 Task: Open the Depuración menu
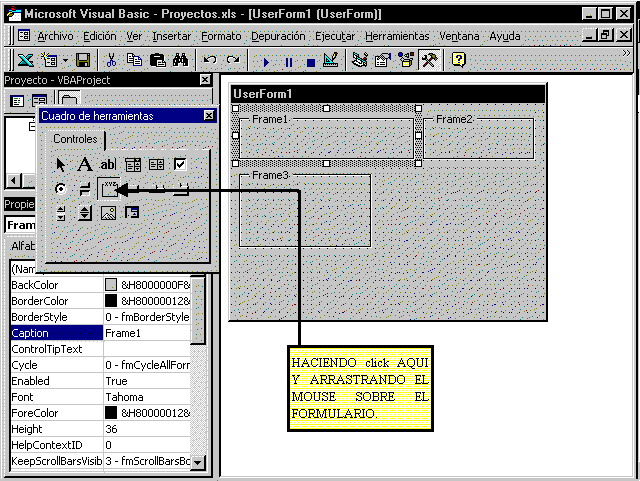click(278, 36)
